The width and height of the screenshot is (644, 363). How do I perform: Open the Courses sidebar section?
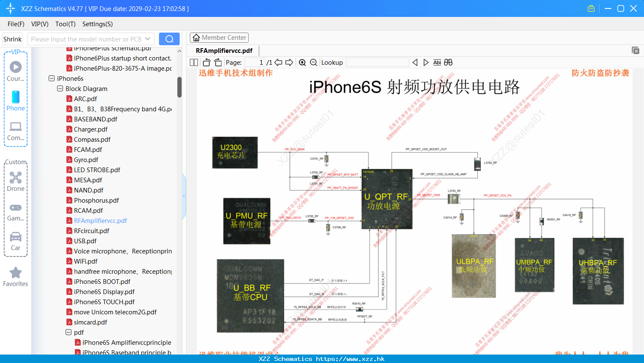pyautogui.click(x=16, y=71)
